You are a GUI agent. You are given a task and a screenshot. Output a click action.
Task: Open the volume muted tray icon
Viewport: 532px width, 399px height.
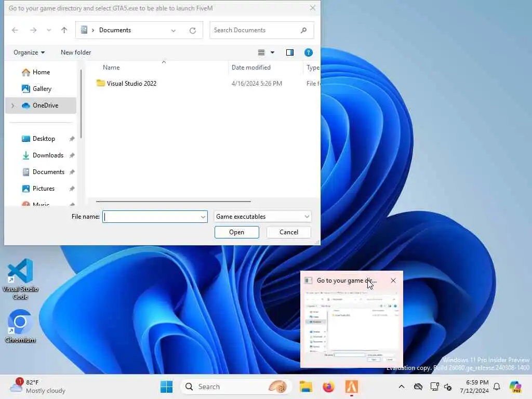448,387
